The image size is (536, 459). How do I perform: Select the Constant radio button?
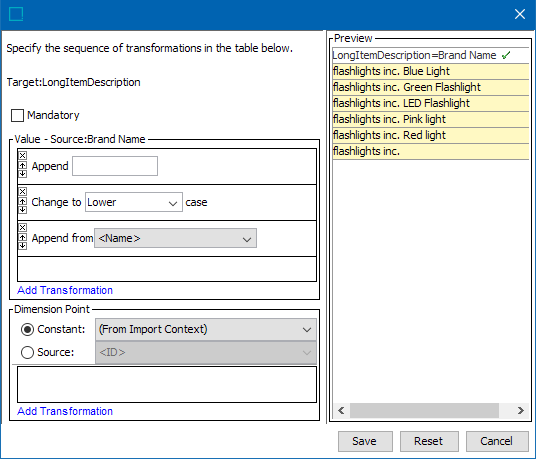pyautogui.click(x=27, y=329)
